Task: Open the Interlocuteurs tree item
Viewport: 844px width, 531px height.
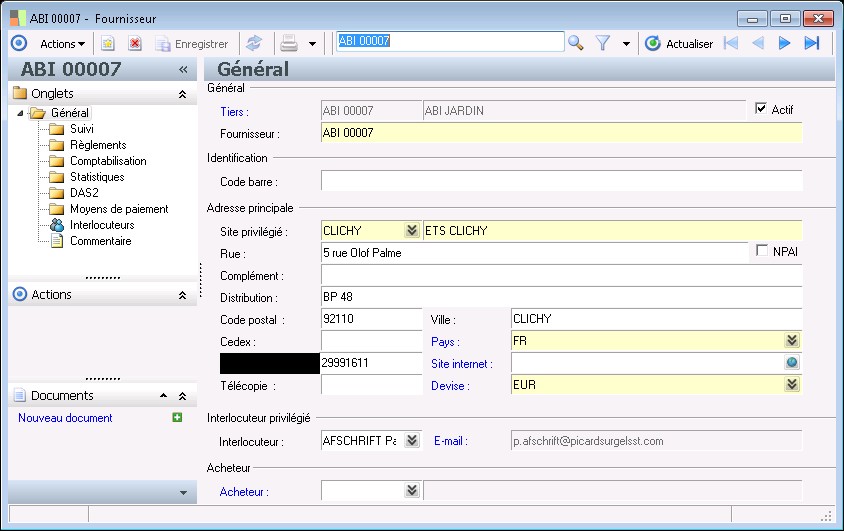Action: pyautogui.click(x=101, y=225)
